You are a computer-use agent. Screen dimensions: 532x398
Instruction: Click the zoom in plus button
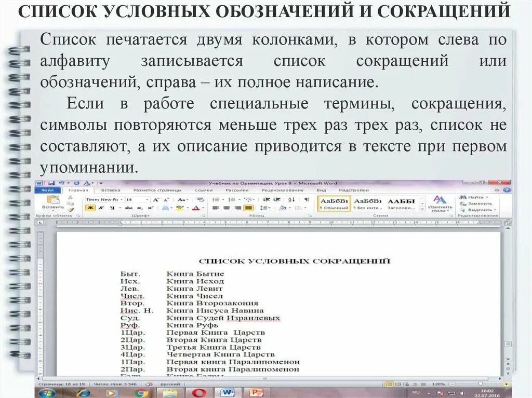coord(507,385)
